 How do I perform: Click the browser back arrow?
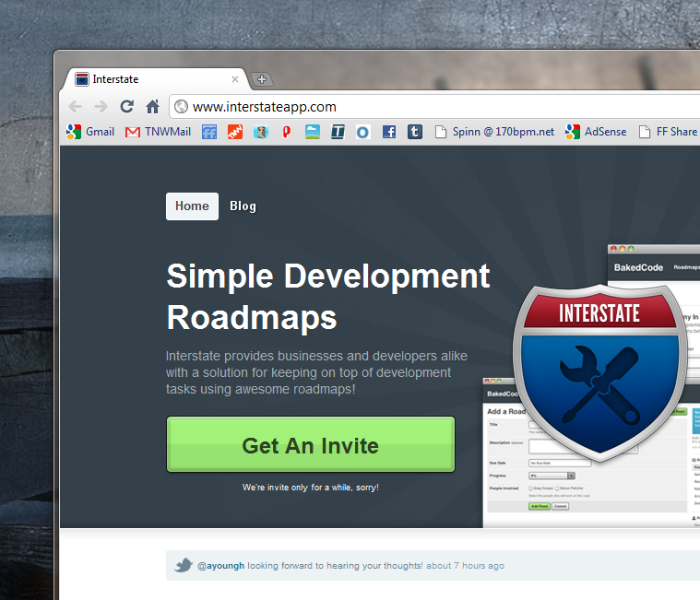pos(76,107)
